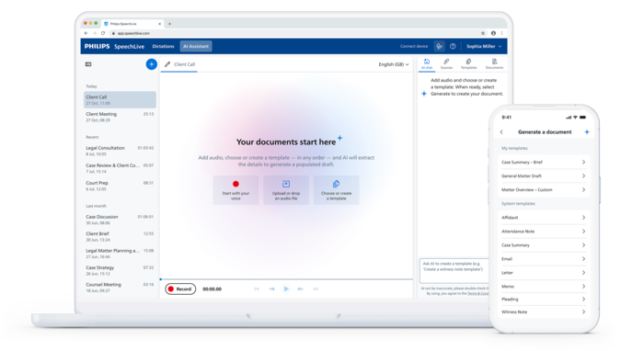Image resolution: width=644 pixels, height=351 pixels.
Task: Open the Affidavit template on phone
Action: pos(544,218)
